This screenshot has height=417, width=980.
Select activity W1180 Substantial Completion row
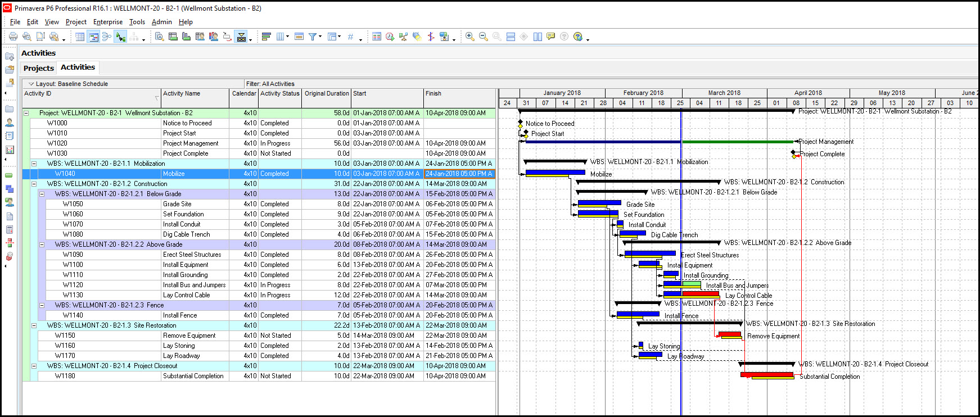[x=259, y=376]
